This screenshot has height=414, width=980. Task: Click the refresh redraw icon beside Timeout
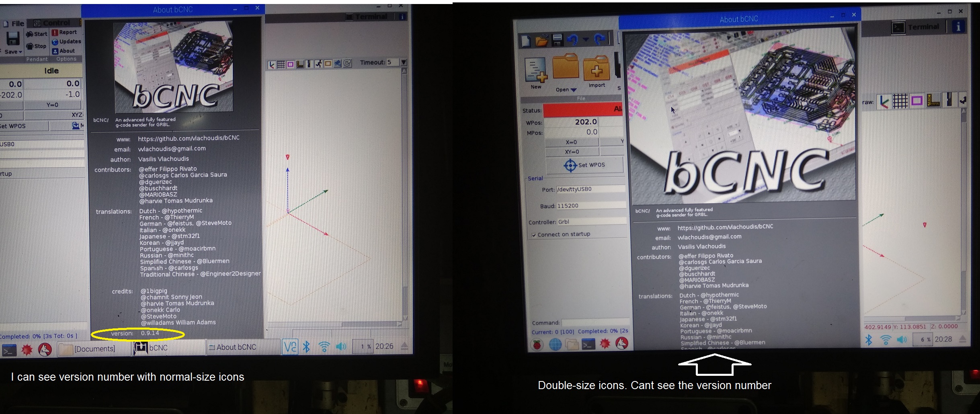tap(347, 63)
